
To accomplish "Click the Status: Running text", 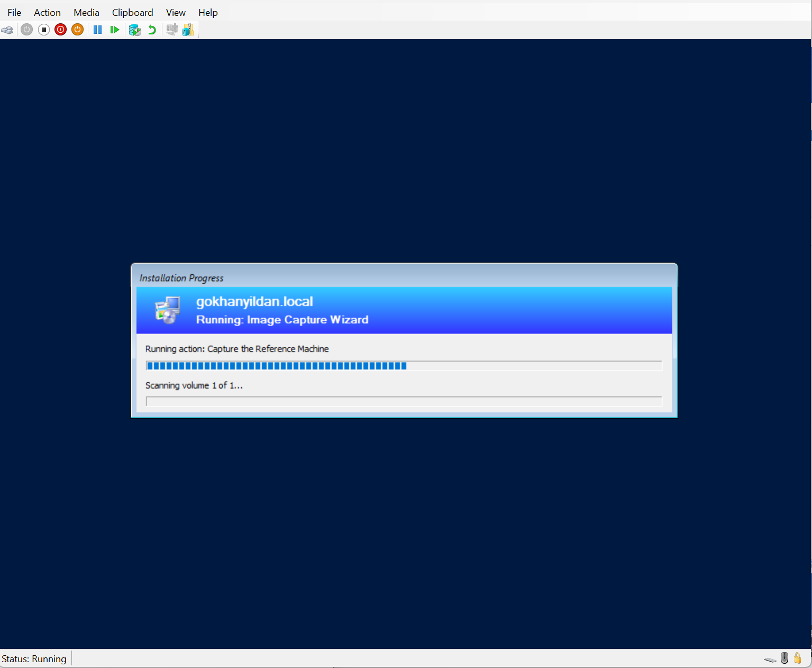I will [34, 659].
